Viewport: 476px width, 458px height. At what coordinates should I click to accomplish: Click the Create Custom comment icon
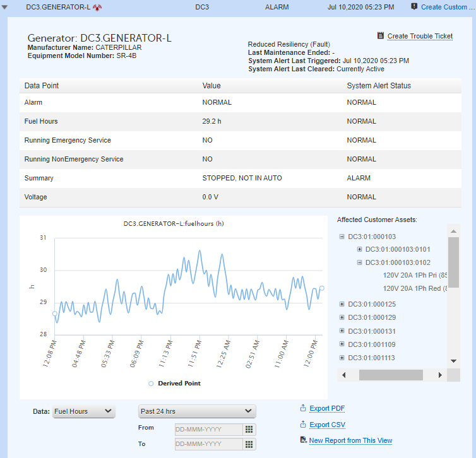click(414, 7)
